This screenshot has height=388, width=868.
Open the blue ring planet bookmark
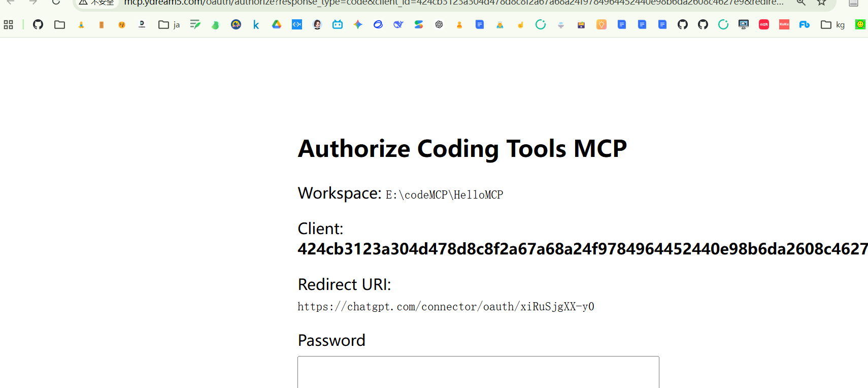point(378,24)
